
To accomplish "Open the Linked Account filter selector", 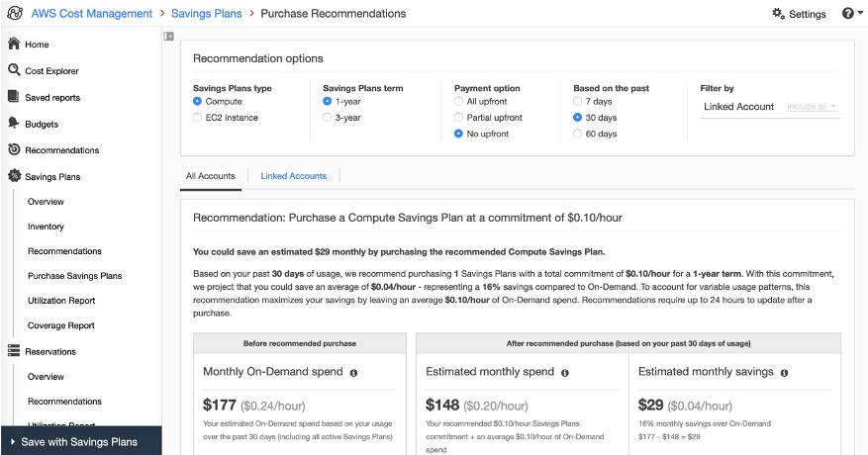I will coord(738,107).
